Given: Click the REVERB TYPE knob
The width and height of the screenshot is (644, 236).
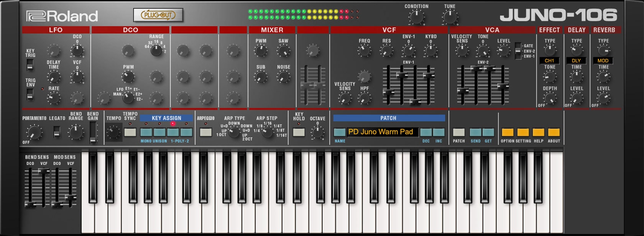Looking at the screenshot, I should [x=603, y=50].
